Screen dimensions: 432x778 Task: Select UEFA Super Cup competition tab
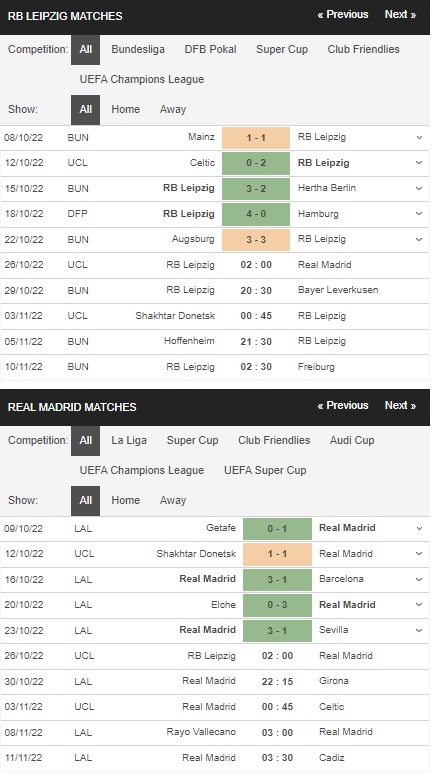pyautogui.click(x=265, y=470)
